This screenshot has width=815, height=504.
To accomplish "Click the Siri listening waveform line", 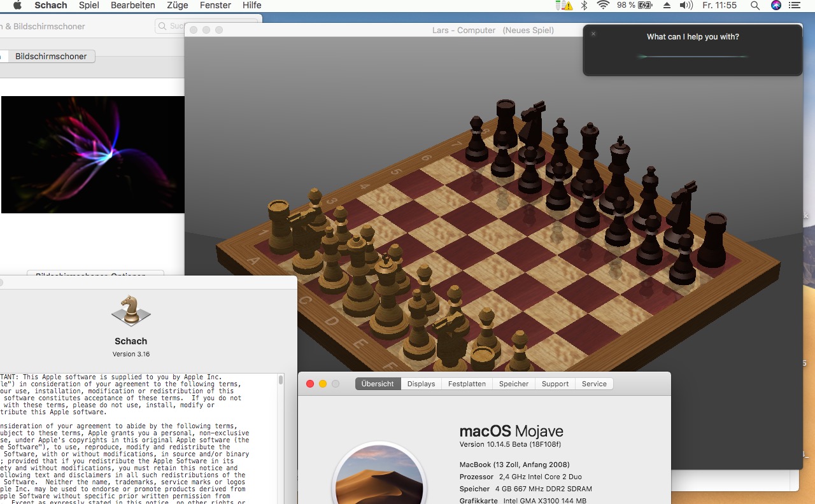I will coord(693,57).
